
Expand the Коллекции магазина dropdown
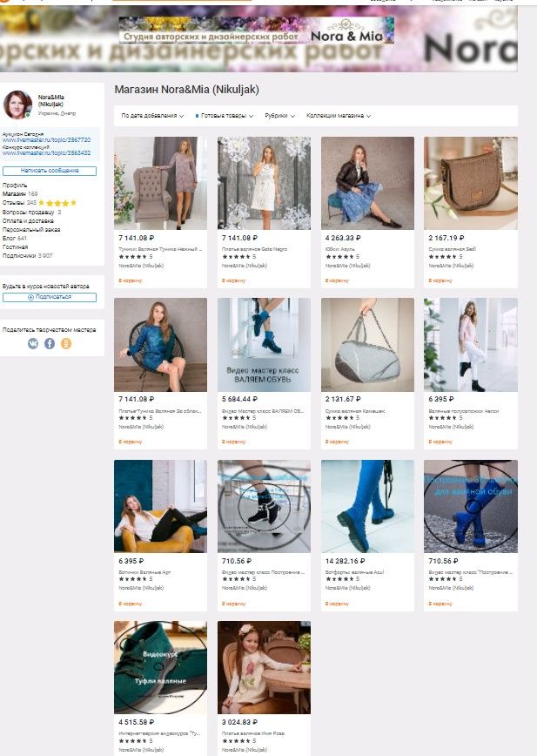(x=338, y=116)
